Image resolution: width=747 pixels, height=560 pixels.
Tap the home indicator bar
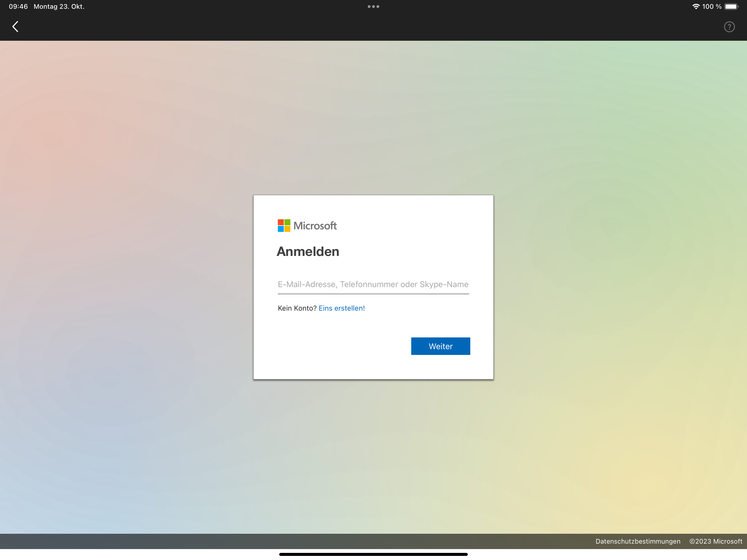[373, 554]
